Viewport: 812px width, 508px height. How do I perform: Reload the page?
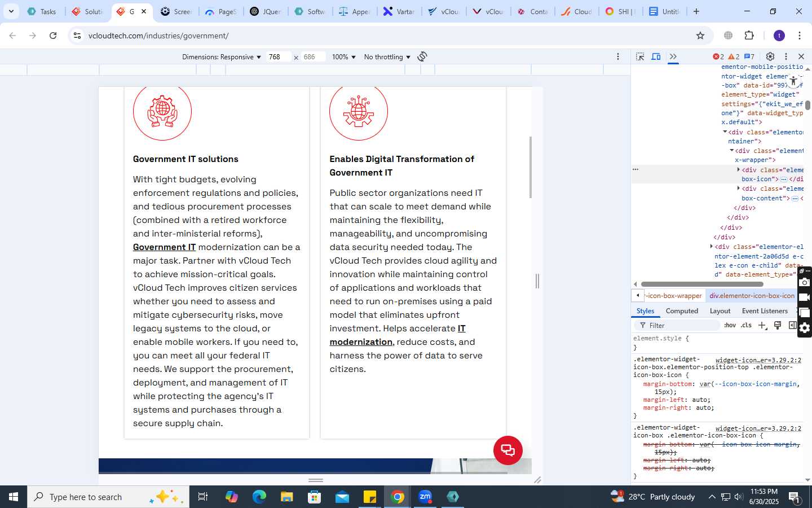click(x=53, y=36)
